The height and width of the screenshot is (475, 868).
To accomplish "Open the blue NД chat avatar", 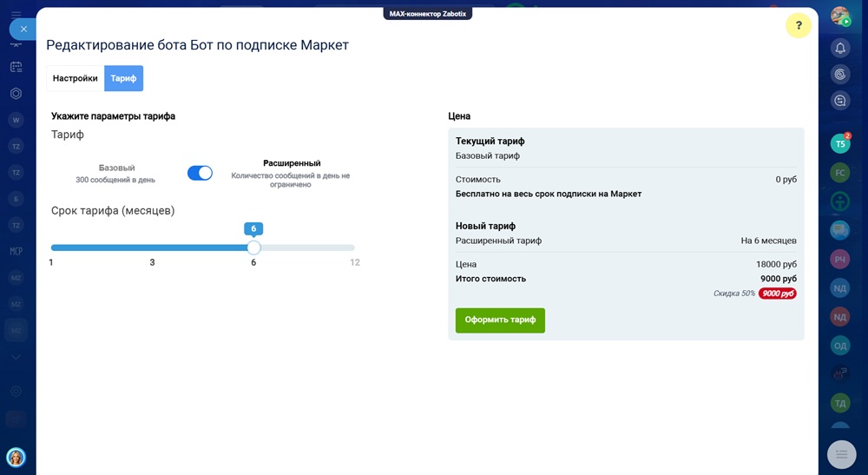I will click(x=839, y=288).
